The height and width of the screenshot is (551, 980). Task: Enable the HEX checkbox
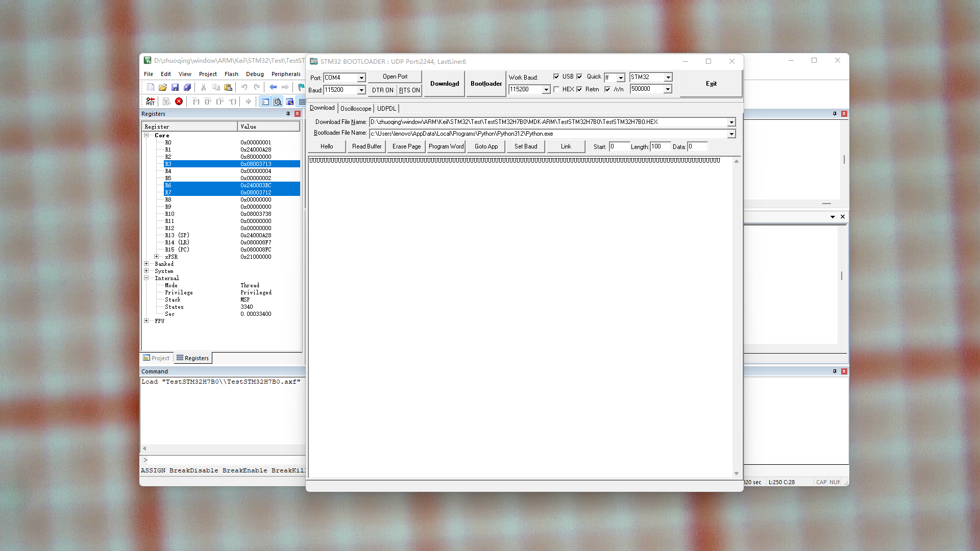click(x=556, y=89)
